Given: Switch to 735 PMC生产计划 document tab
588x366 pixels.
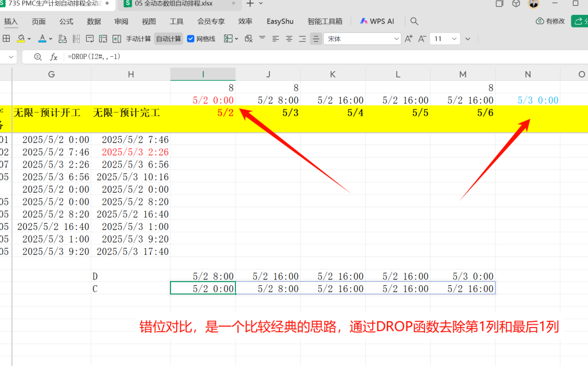Looking at the screenshot, I should pyautogui.click(x=56, y=3).
